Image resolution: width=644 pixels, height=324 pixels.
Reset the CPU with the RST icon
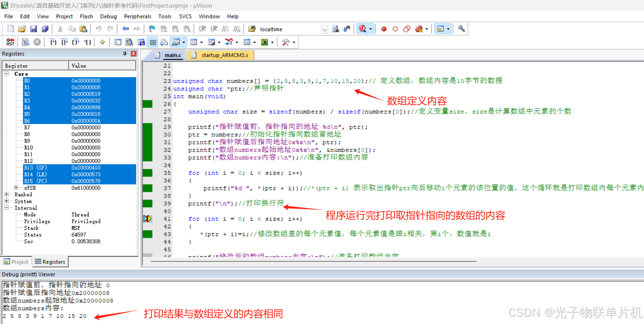(x=10, y=42)
